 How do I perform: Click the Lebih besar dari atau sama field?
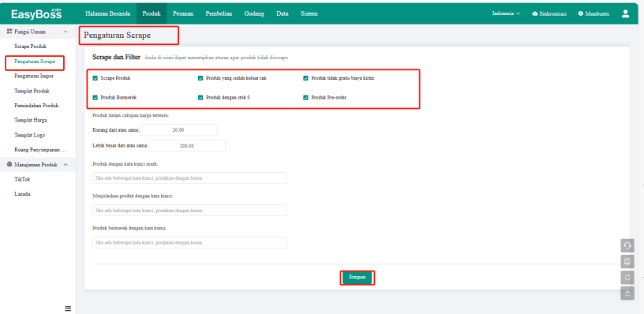pos(186,146)
